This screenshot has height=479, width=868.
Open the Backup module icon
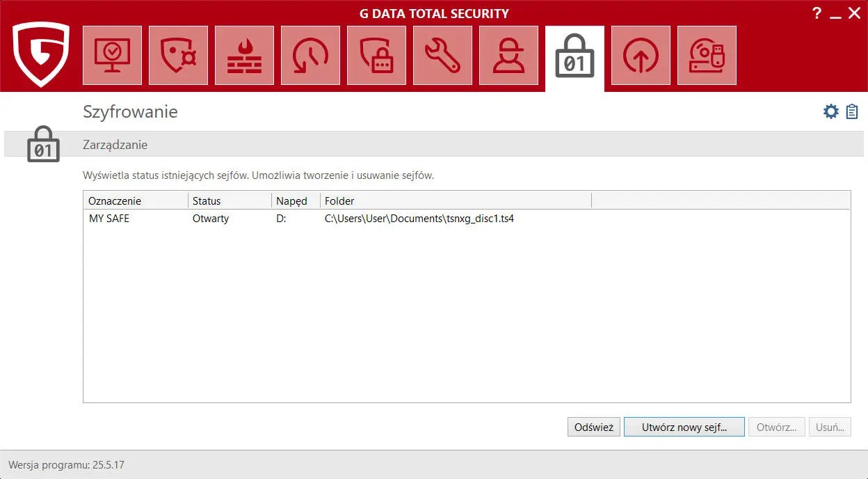310,56
